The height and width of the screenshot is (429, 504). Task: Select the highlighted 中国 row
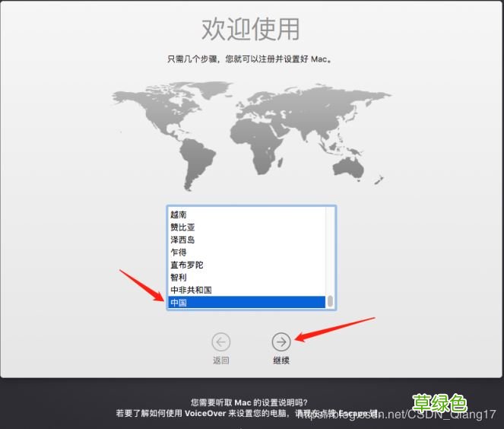pyautogui.click(x=246, y=302)
